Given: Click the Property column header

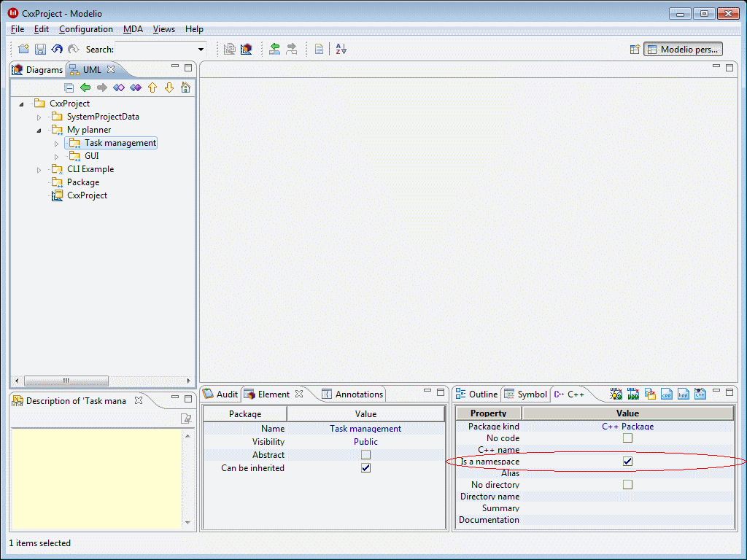Looking at the screenshot, I should (488, 413).
